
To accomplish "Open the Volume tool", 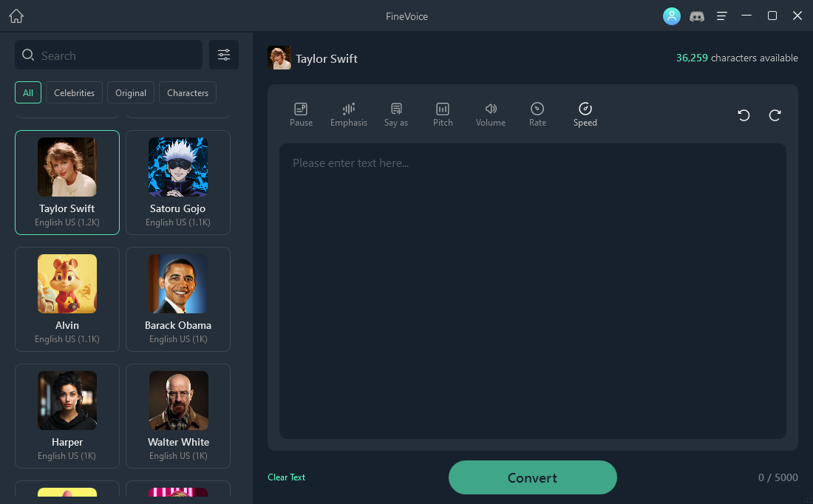I will click(491, 115).
